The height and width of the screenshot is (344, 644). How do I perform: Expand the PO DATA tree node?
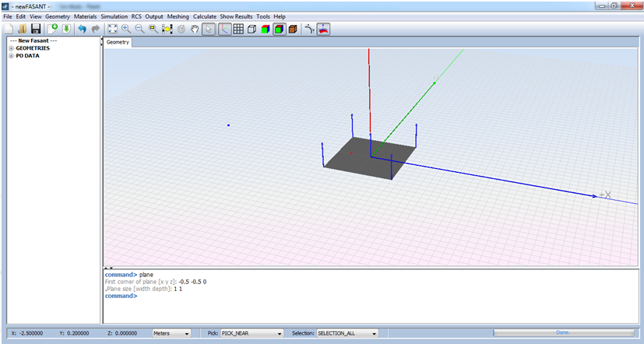(x=11, y=56)
